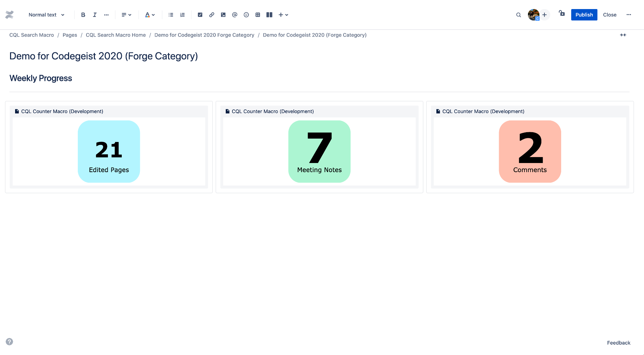Click the Confluence logo icon
This screenshot has width=644, height=355.
coord(9,15)
